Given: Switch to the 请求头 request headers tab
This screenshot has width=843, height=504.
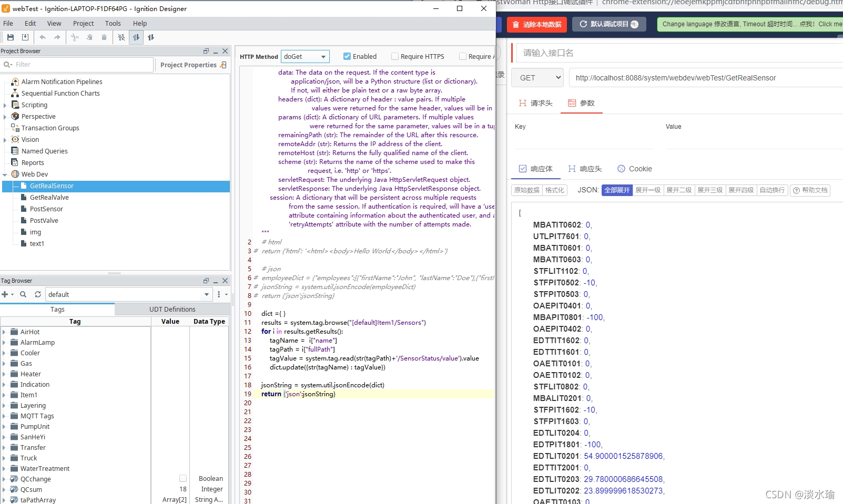Looking at the screenshot, I should [x=535, y=103].
